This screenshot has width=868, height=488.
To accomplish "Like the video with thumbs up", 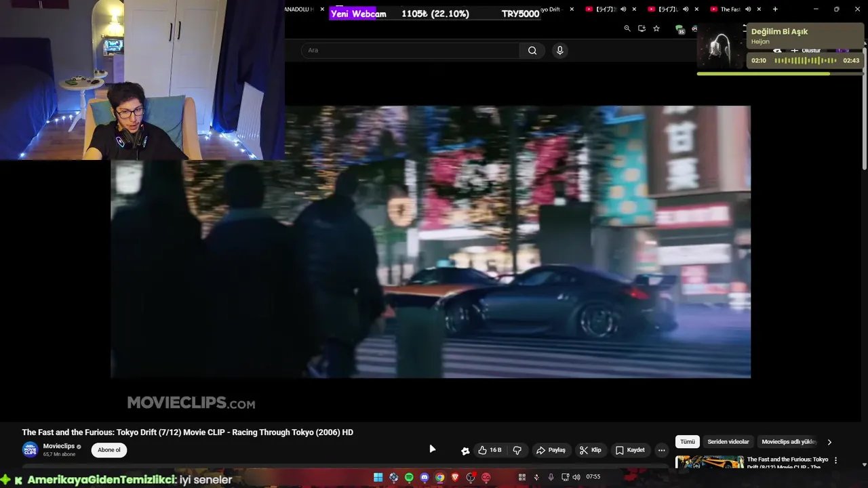I will [490, 450].
